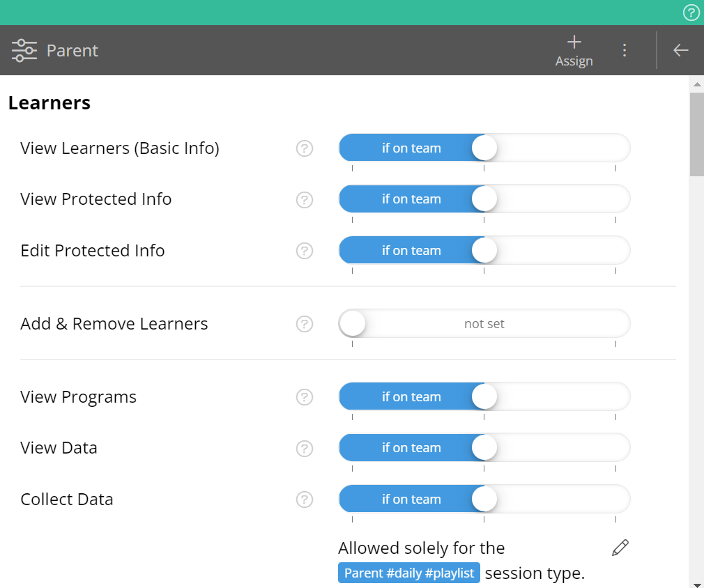
Task: Click the scroll up arrow on scrollbar
Action: click(696, 84)
